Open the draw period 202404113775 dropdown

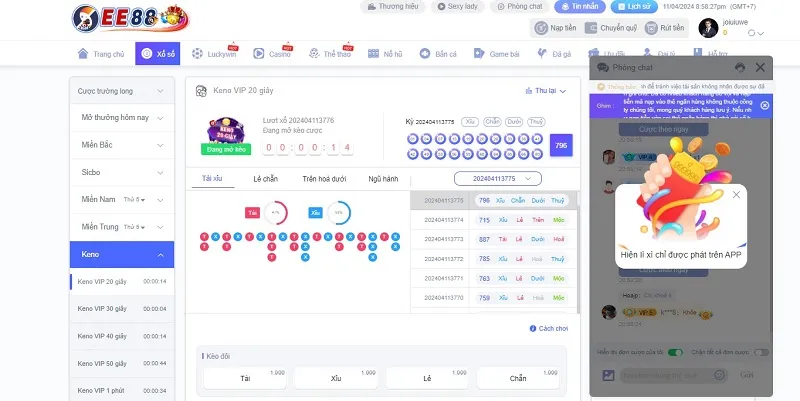pyautogui.click(x=497, y=178)
